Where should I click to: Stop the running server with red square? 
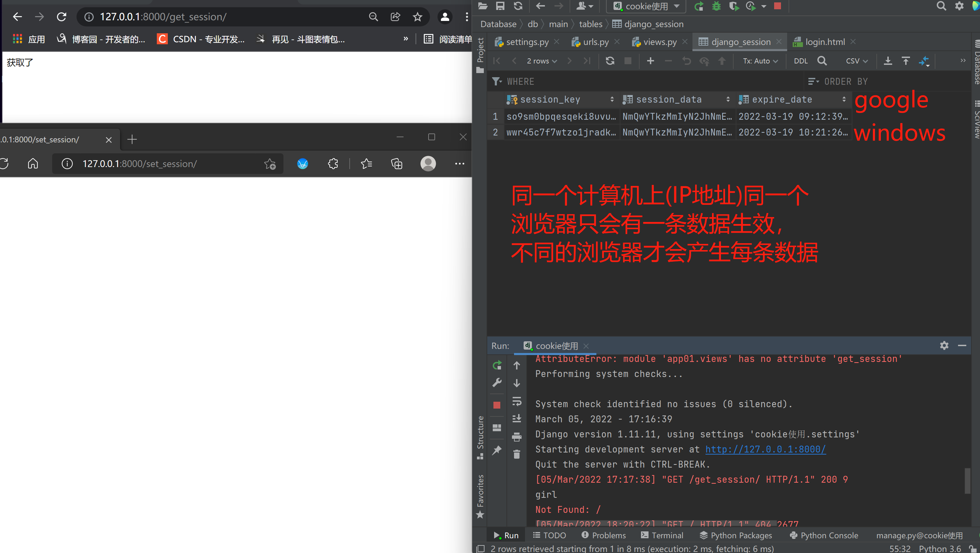[x=777, y=6]
